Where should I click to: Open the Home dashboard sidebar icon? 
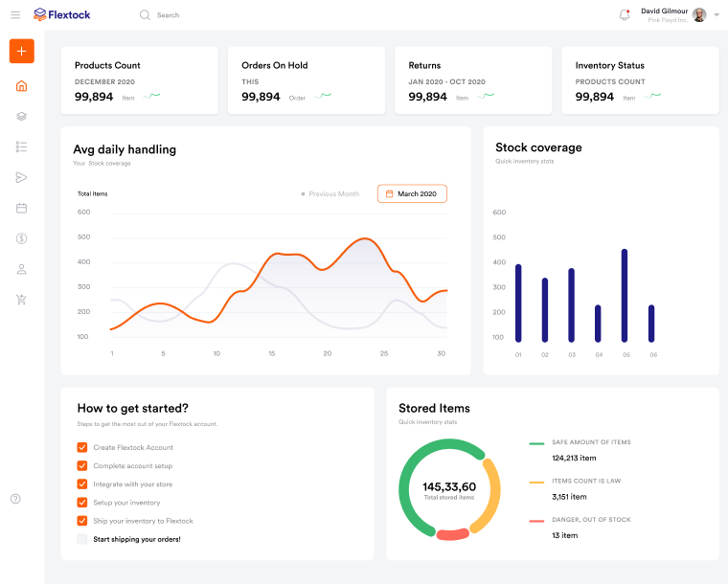pos(21,85)
